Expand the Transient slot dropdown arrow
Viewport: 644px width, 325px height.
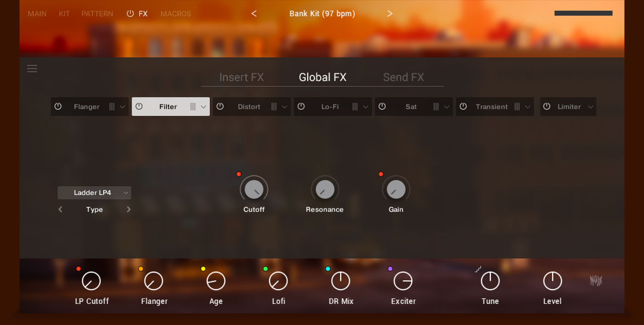[528, 107]
